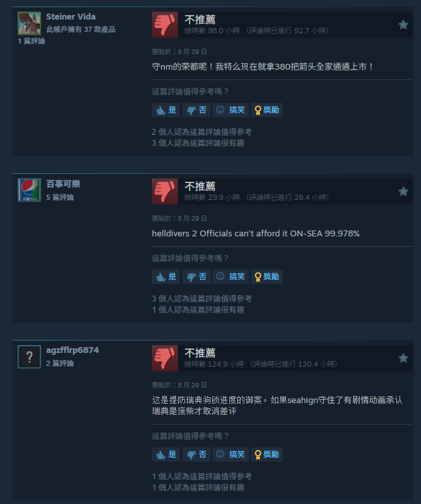
Task: Open the agzfflrp6874 username link
Action: click(x=72, y=350)
